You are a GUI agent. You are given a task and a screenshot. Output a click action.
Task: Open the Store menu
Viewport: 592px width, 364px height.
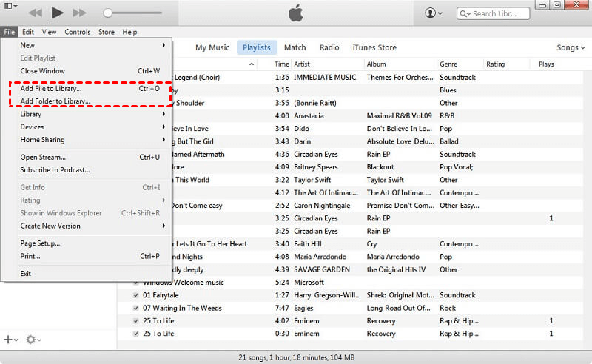tap(107, 32)
